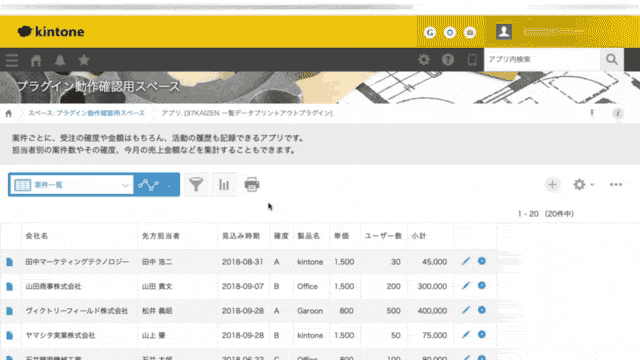Delete the ヤマシタ実業株式会社 row
Viewport: 640px width, 360px height.
[x=482, y=334]
